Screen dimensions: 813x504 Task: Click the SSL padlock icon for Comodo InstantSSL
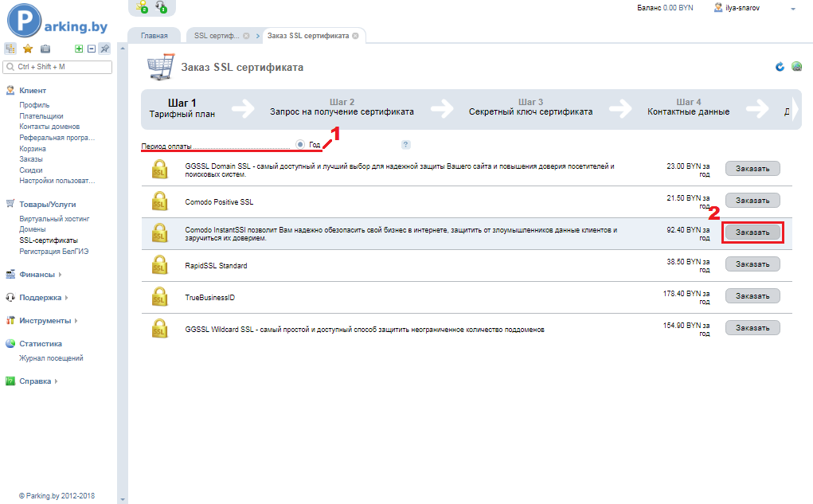160,233
